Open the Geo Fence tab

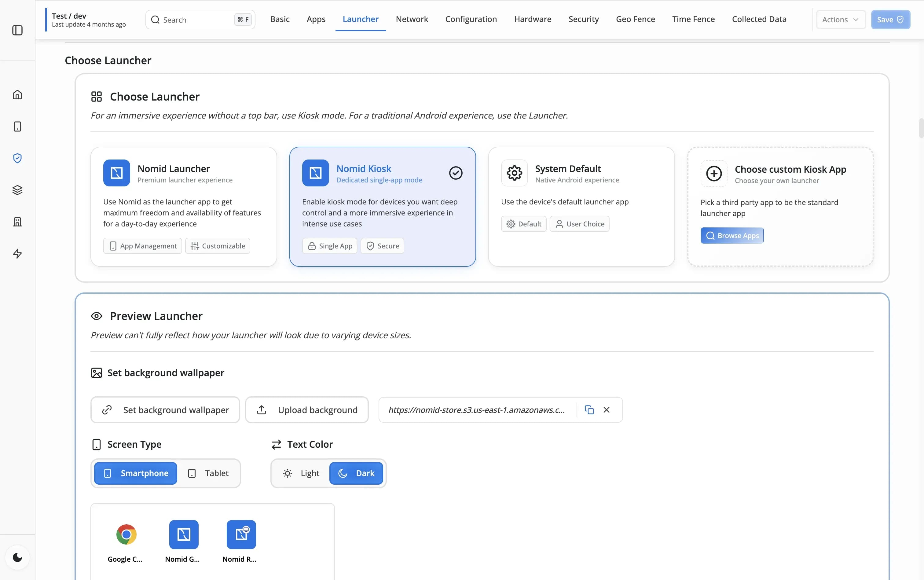click(635, 19)
